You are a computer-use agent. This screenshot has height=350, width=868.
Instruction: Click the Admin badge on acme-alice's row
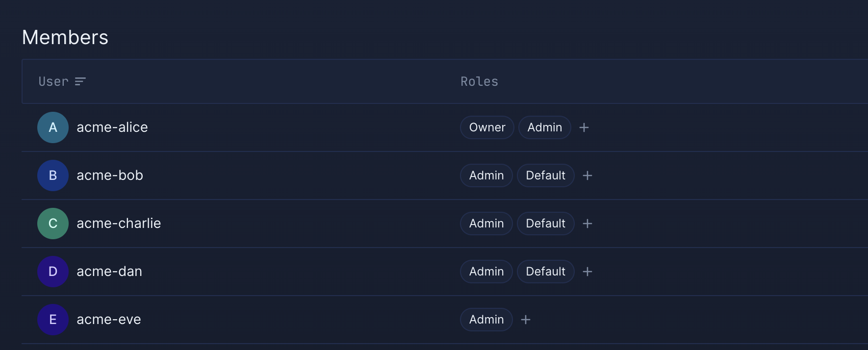pos(544,127)
